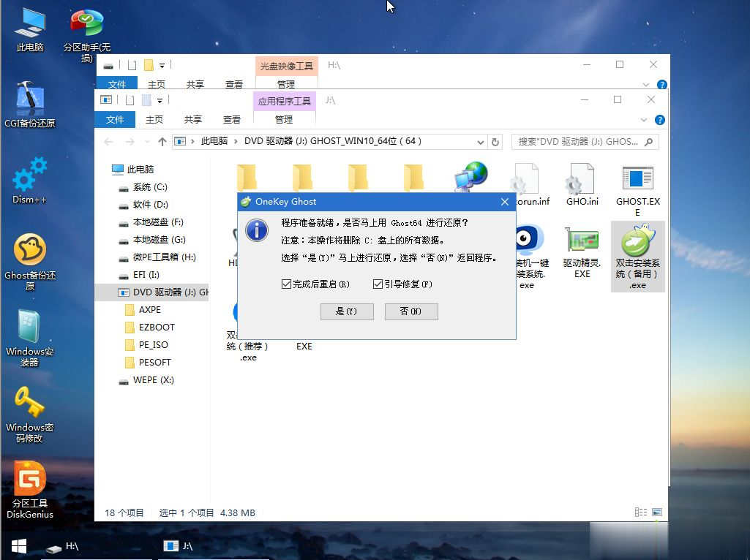Open 查看 tab in J:\ window
The width and height of the screenshot is (750, 560).
(x=231, y=119)
